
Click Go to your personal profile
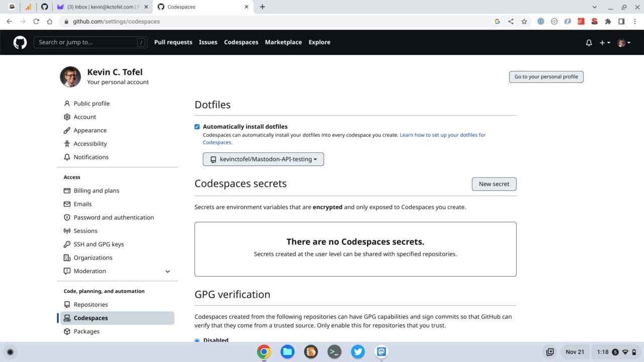[x=546, y=77]
